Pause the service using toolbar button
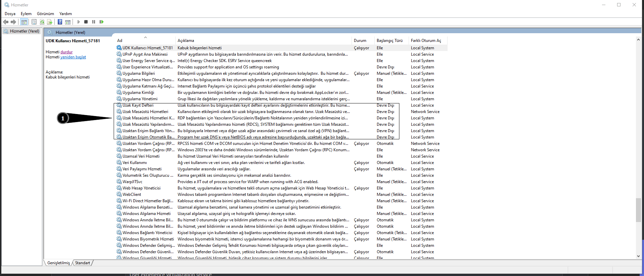Viewport: 644px width, 276px height. 94,22
